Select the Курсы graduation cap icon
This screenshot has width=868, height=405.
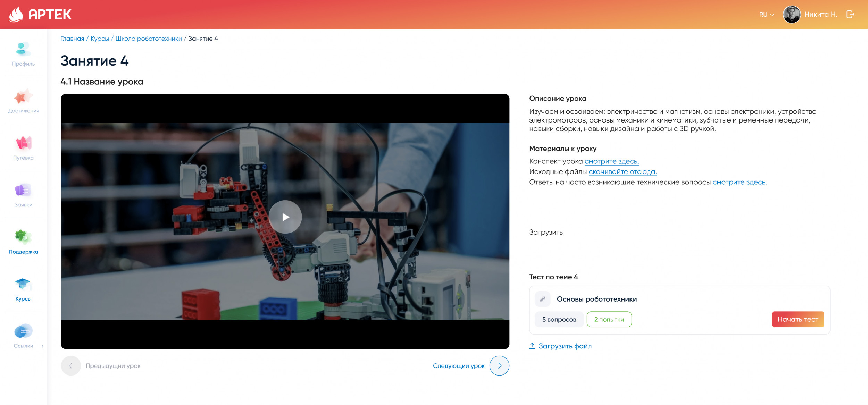click(x=23, y=284)
